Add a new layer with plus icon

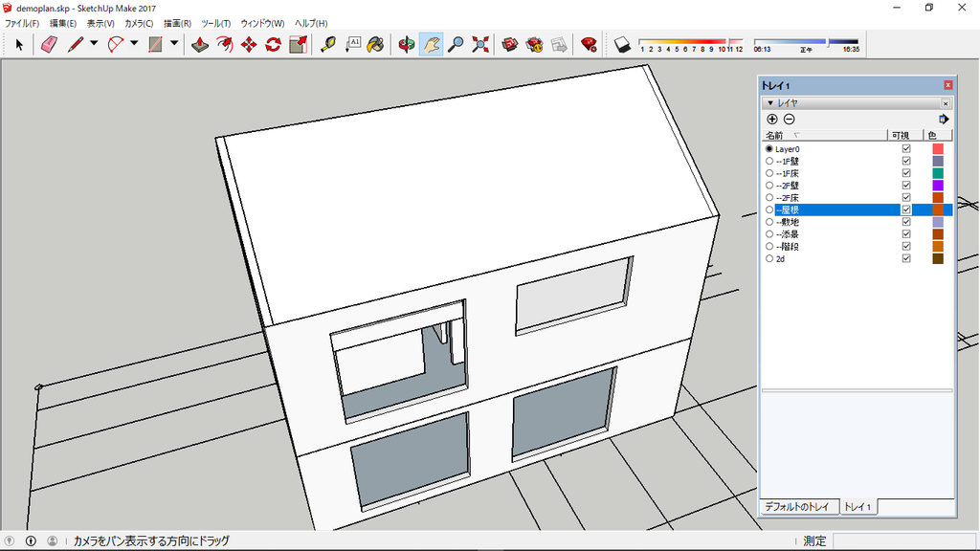click(772, 120)
